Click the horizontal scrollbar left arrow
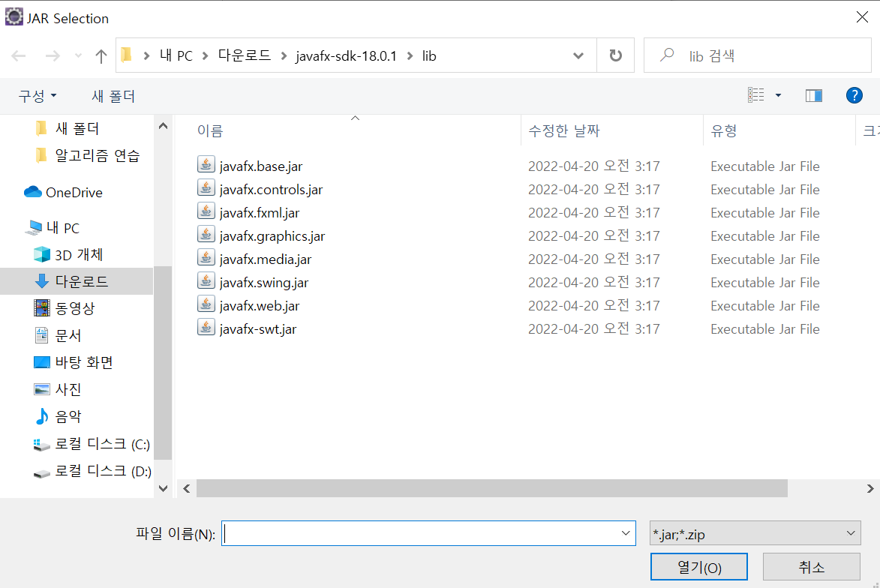This screenshot has height=588, width=880. (x=187, y=489)
